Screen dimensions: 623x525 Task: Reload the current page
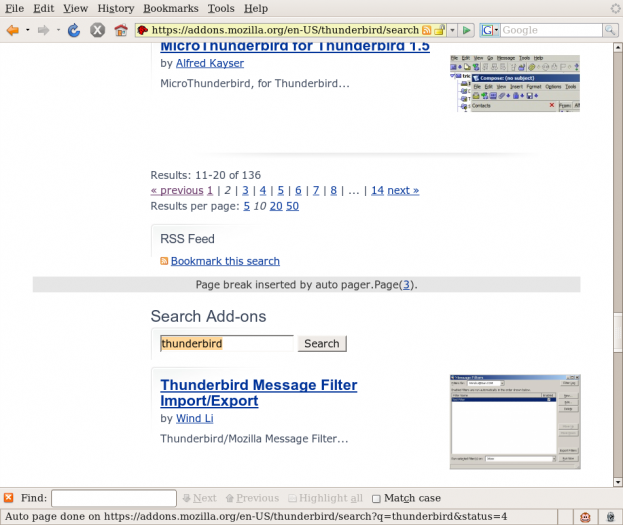point(74,30)
